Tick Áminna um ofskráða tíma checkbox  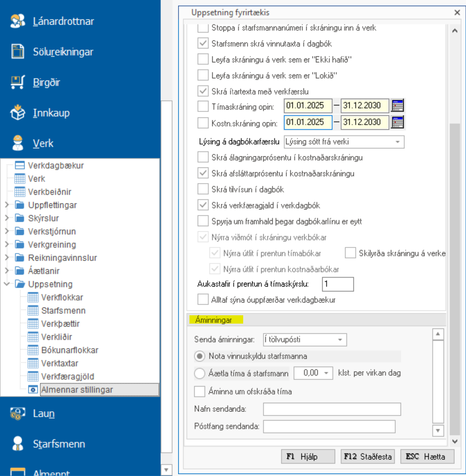[x=200, y=391]
